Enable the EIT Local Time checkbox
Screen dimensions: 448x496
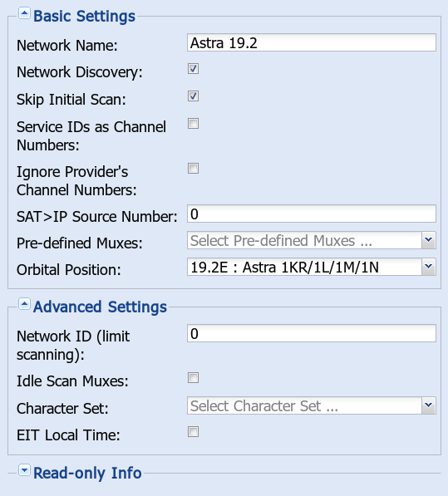pyautogui.click(x=193, y=431)
